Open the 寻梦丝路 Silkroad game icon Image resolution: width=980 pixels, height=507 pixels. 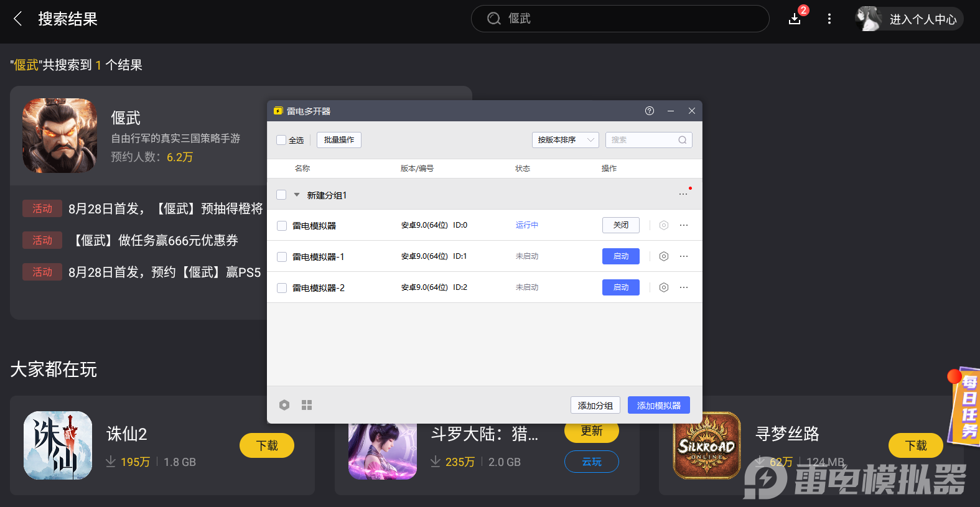[707, 445]
